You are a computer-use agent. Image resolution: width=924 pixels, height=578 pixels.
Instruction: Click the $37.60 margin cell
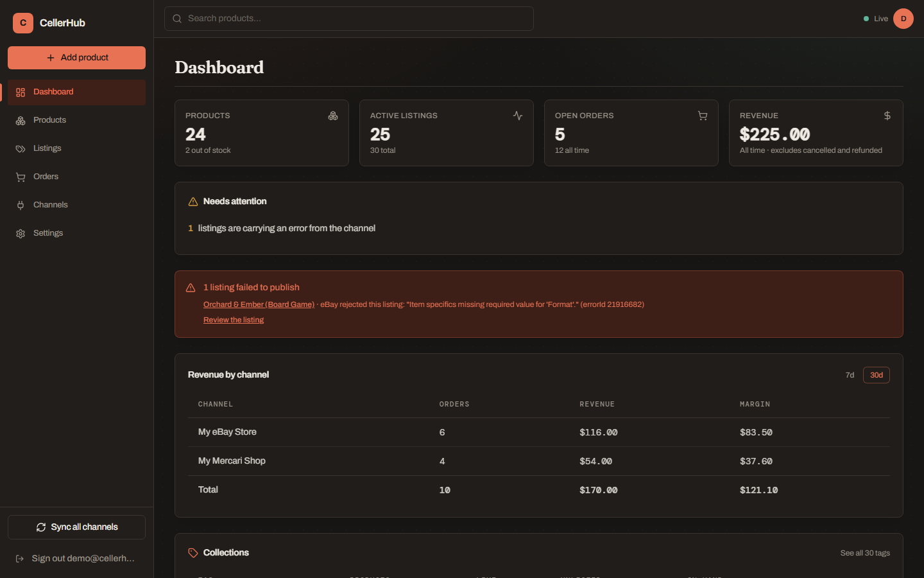pyautogui.click(x=756, y=461)
